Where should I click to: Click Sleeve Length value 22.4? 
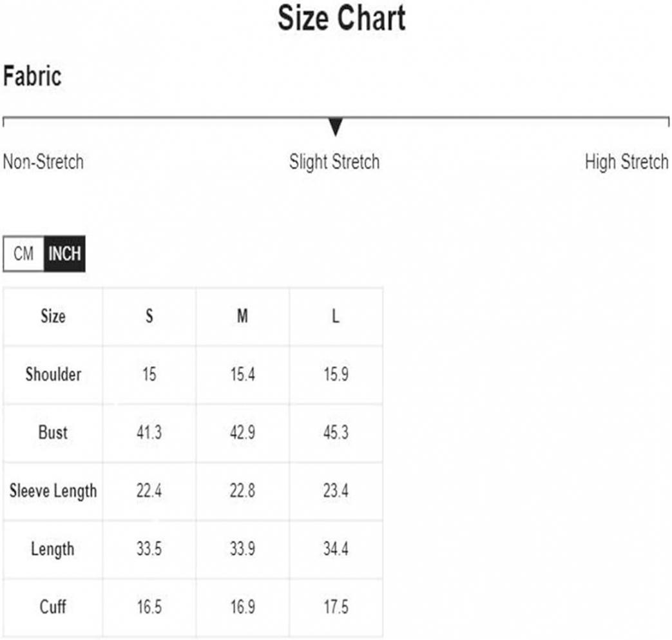tap(149, 491)
